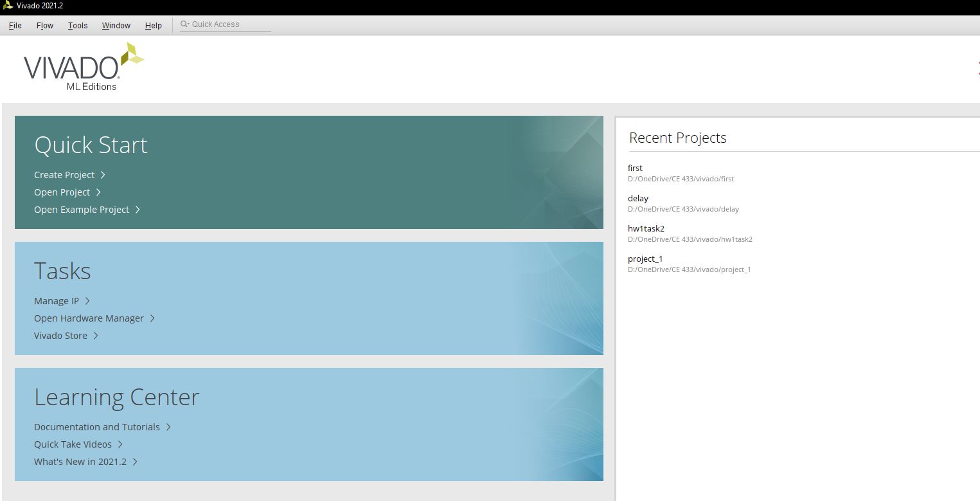Click the Vivado logo
The height and width of the screenshot is (501, 980).
(84, 67)
